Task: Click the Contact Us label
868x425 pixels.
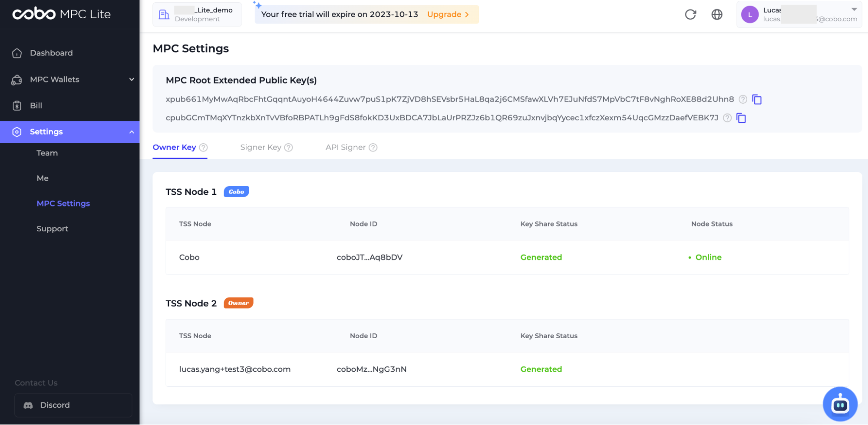Action: pos(36,383)
